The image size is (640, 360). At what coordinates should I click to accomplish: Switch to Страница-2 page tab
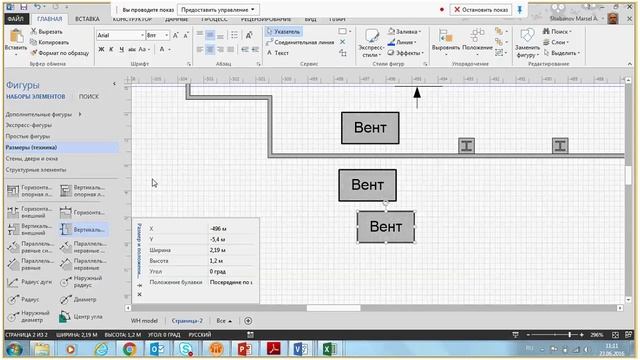coord(187,321)
